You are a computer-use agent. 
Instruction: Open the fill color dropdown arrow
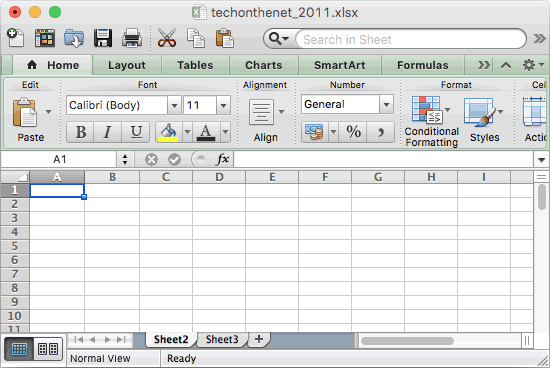pos(187,132)
